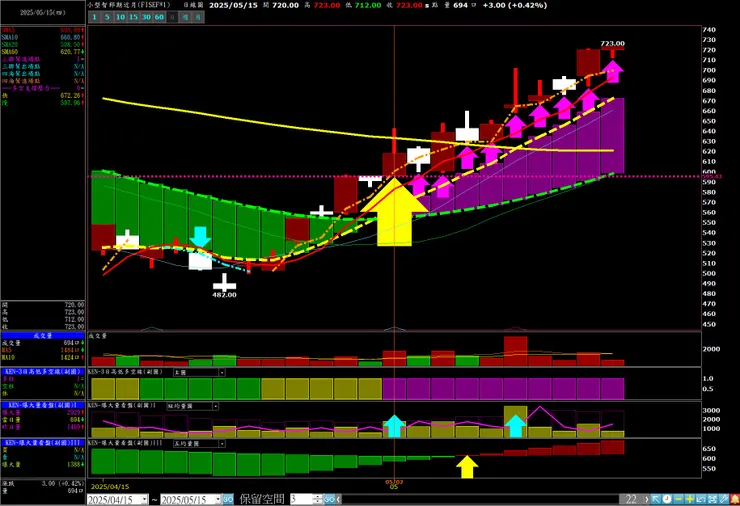Click the SMA10 indicator row
This screenshot has width=740, height=506.
(43, 37)
